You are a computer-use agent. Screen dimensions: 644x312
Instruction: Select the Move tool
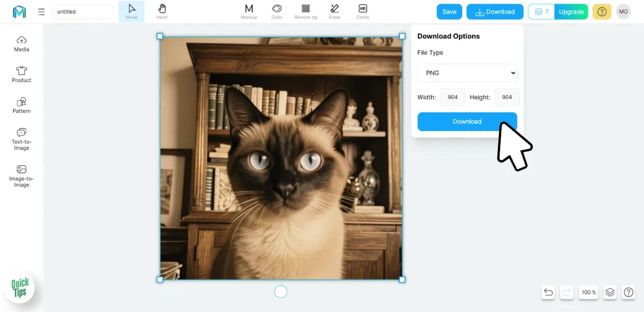(x=131, y=11)
